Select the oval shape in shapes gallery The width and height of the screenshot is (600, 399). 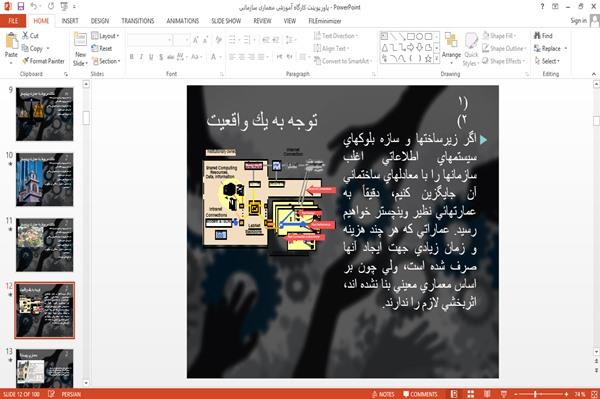click(419, 36)
